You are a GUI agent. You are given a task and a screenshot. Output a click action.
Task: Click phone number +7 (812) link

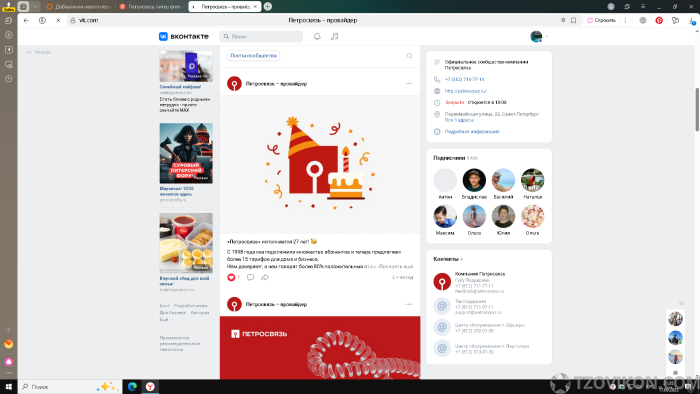[x=464, y=79]
